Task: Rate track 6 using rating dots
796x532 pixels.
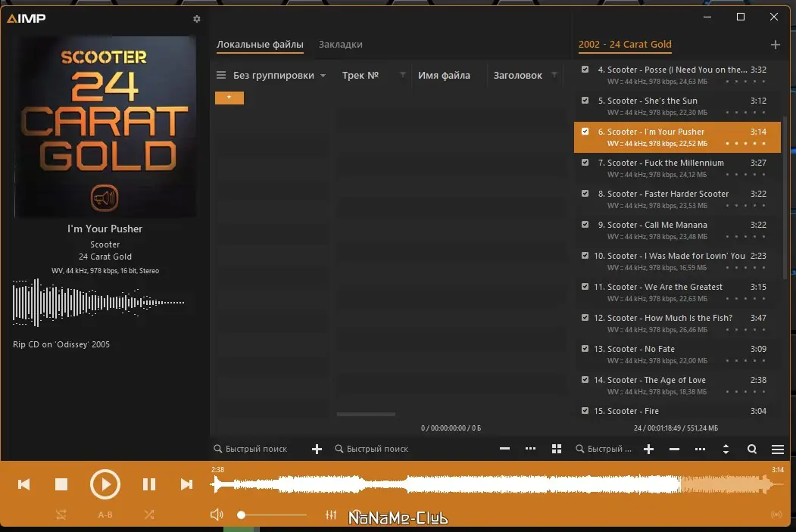Action: (745, 144)
